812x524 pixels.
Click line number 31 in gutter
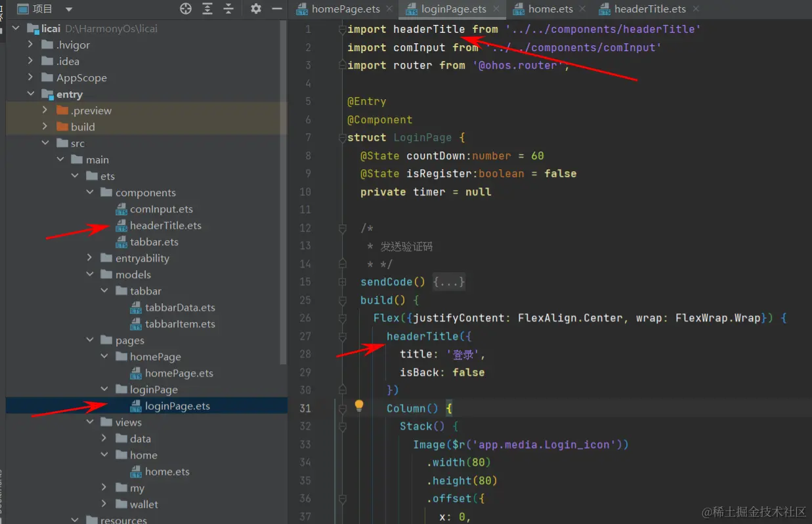coord(305,408)
